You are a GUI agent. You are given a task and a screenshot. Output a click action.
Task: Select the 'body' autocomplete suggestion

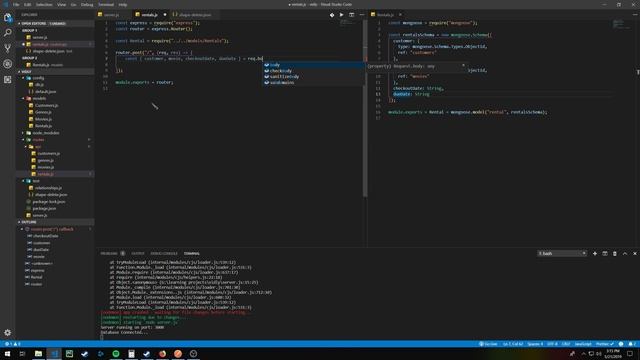pyautogui.click(x=313, y=64)
